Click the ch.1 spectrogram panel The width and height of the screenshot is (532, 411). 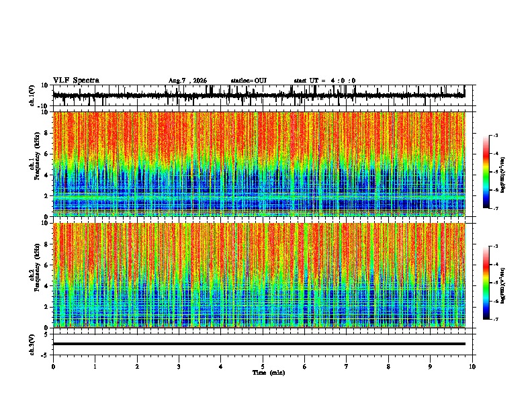pos(259,164)
